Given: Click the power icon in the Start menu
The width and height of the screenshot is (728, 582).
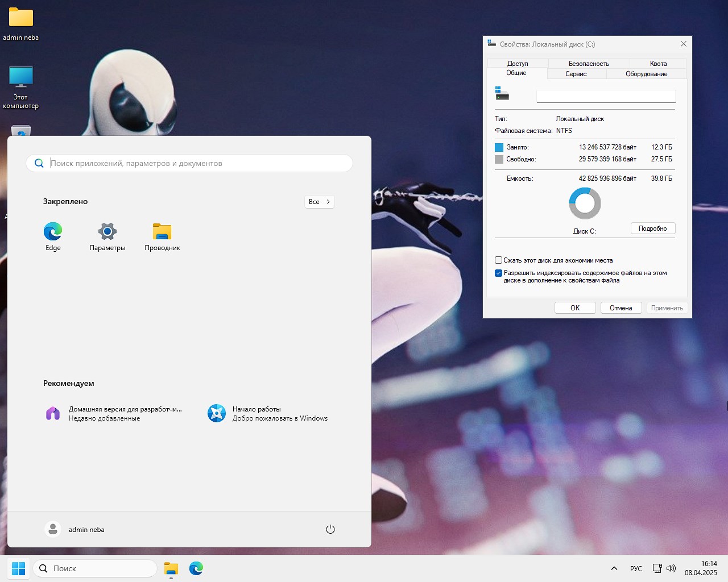Looking at the screenshot, I should click(x=330, y=529).
